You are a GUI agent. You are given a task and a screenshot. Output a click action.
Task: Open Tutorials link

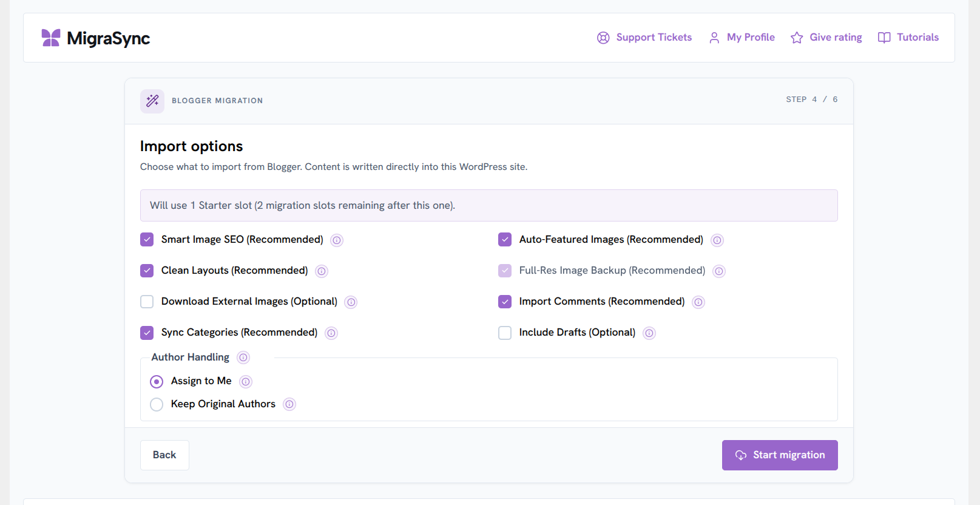(908, 38)
